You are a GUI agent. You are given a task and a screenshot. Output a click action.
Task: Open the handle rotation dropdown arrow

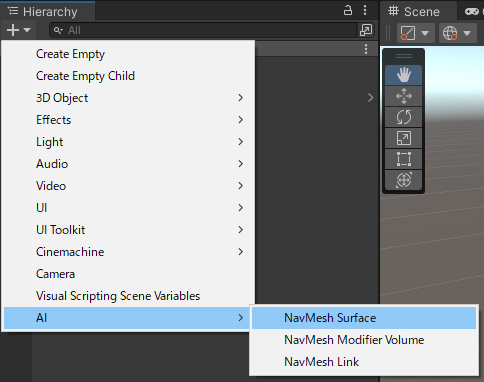click(x=467, y=33)
